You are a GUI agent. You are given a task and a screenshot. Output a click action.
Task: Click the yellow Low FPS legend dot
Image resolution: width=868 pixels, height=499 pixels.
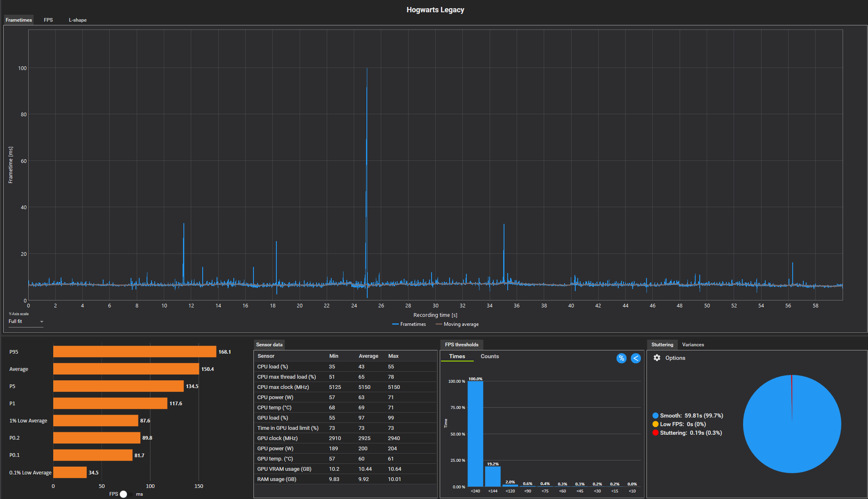(656, 424)
